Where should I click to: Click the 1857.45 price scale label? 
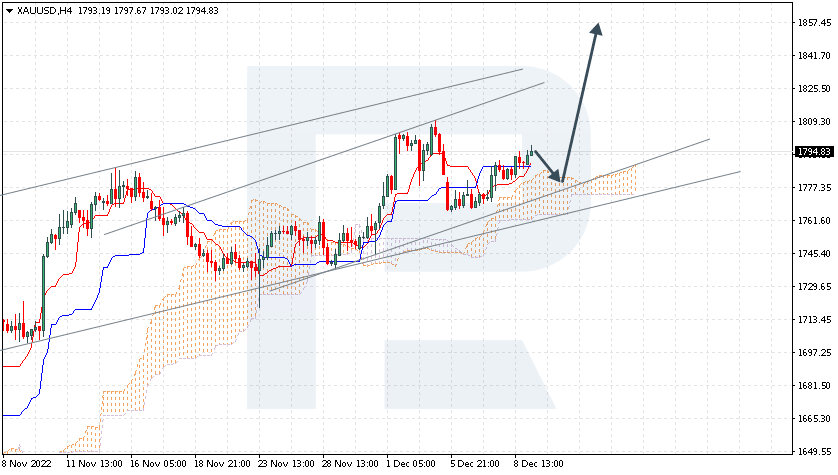tap(814, 22)
